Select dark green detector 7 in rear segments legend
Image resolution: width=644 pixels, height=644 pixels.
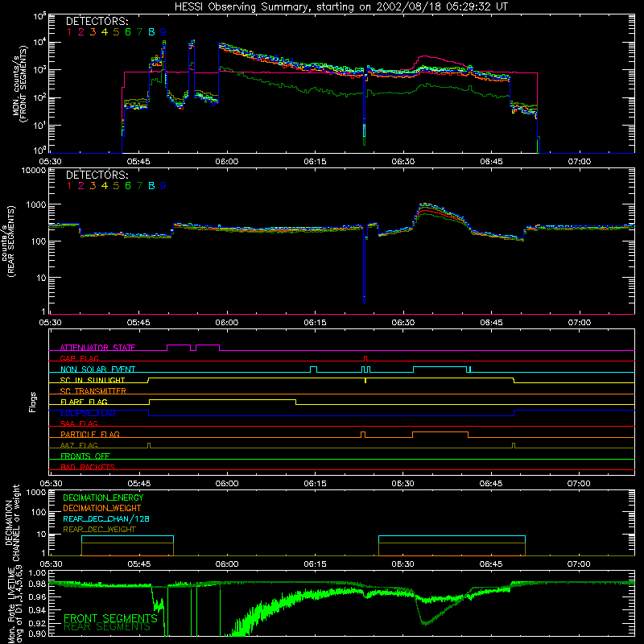coord(139,186)
